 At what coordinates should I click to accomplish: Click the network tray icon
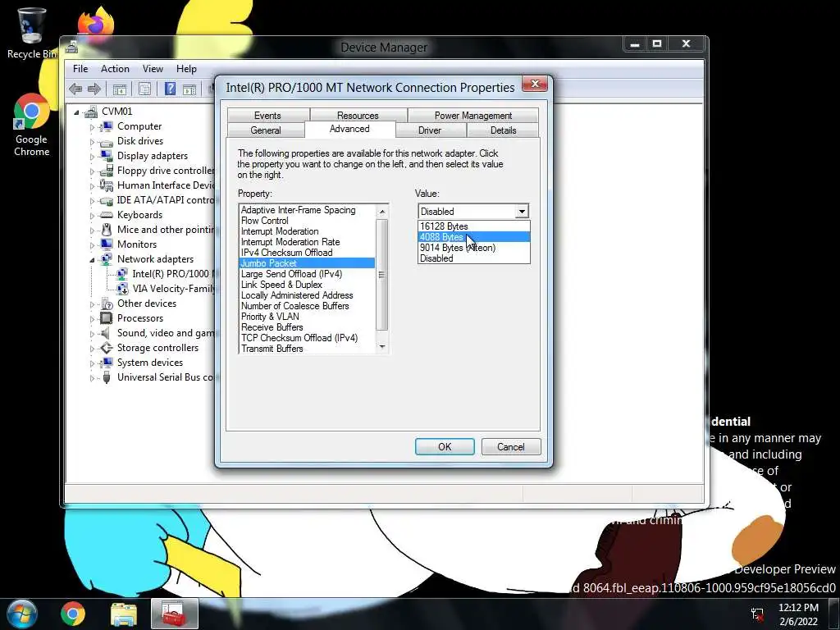tap(757, 614)
